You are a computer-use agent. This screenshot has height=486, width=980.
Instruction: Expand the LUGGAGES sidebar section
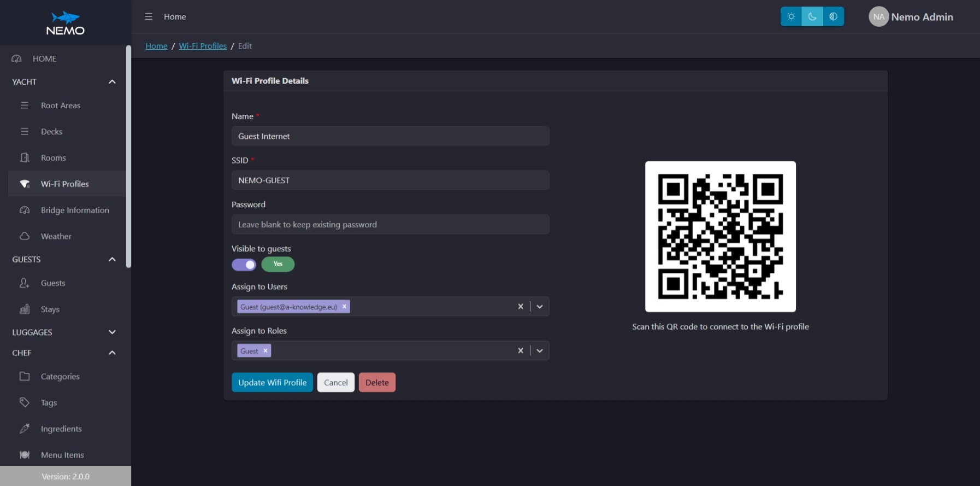(x=112, y=332)
